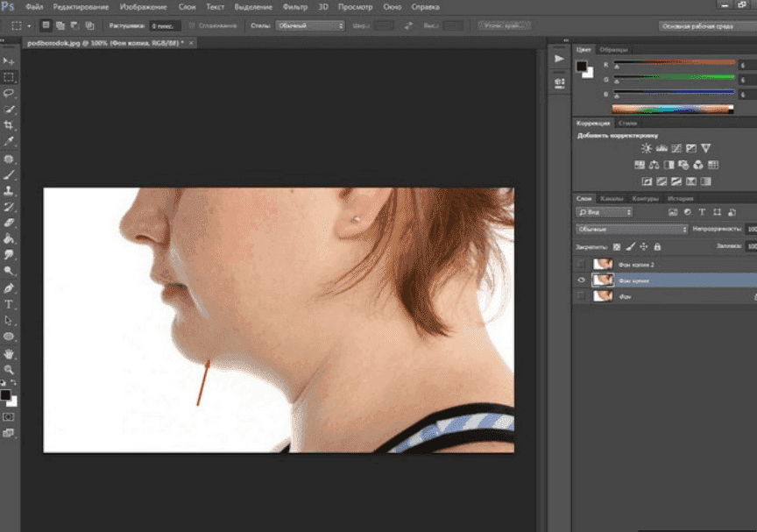This screenshot has width=757, height=532.
Task: Click the lock-all padlock icon in Layers
Action: pos(657,246)
